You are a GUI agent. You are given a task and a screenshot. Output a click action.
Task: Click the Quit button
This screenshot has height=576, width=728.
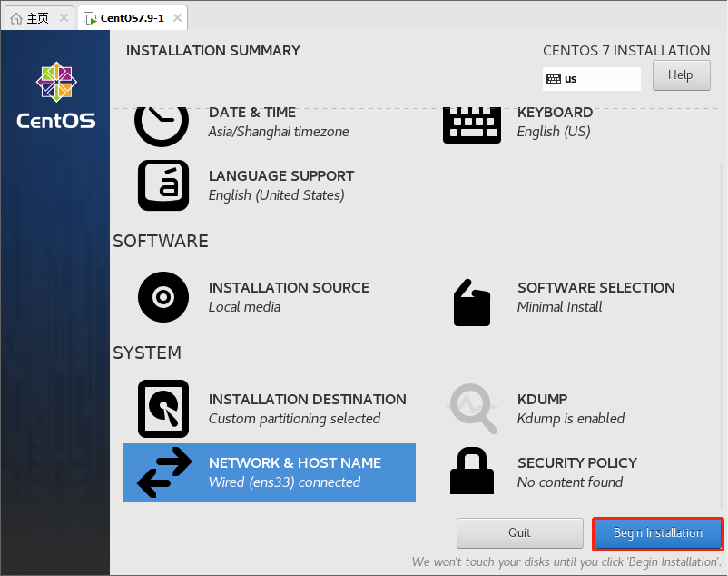[x=519, y=533]
